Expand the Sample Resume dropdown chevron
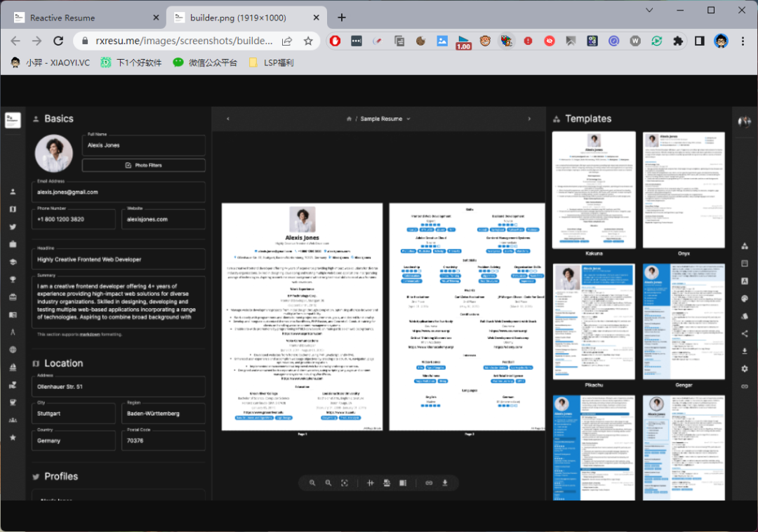 tap(408, 119)
